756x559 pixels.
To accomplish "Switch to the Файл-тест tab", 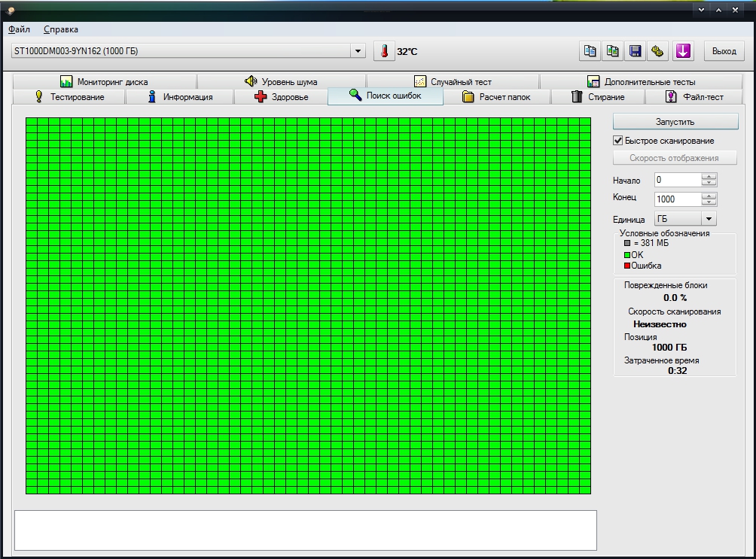I will pos(694,97).
